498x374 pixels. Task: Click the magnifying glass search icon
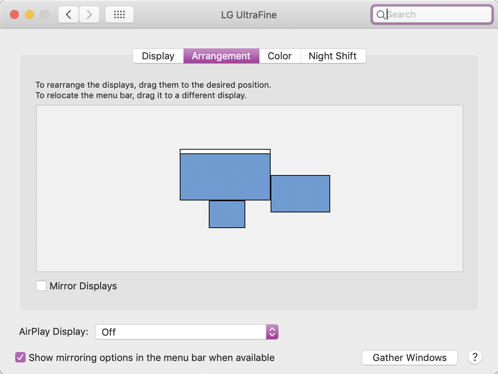tap(380, 15)
